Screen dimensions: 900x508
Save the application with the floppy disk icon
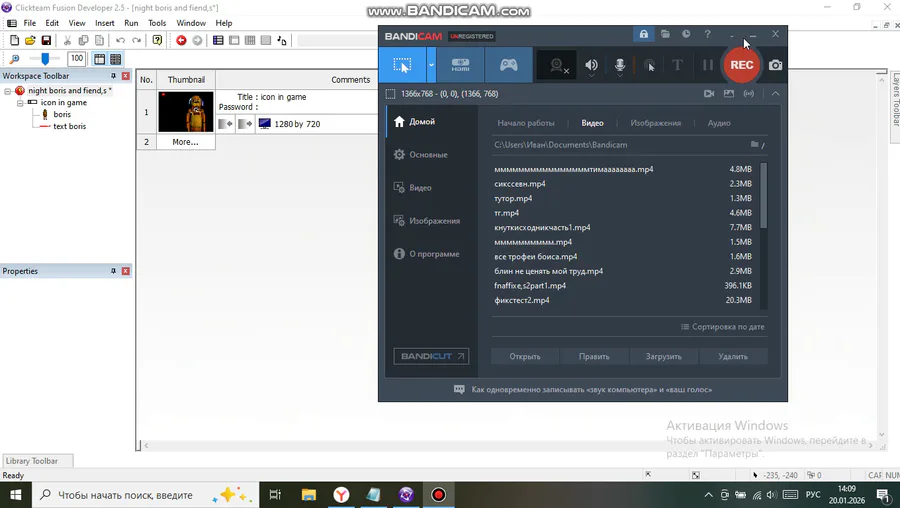[x=46, y=40]
